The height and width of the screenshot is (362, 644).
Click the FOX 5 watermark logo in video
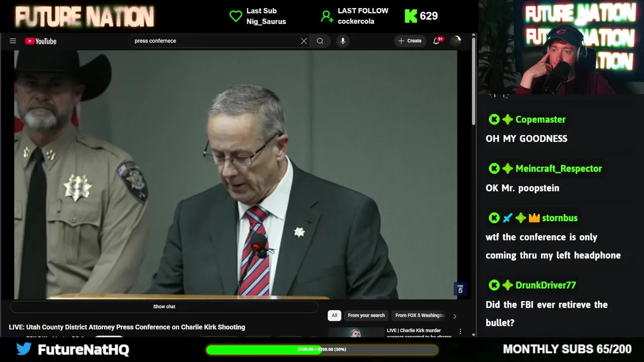(460, 289)
